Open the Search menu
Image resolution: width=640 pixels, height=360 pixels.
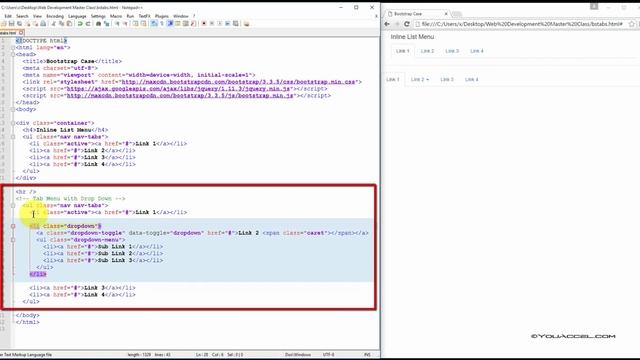click(22, 16)
